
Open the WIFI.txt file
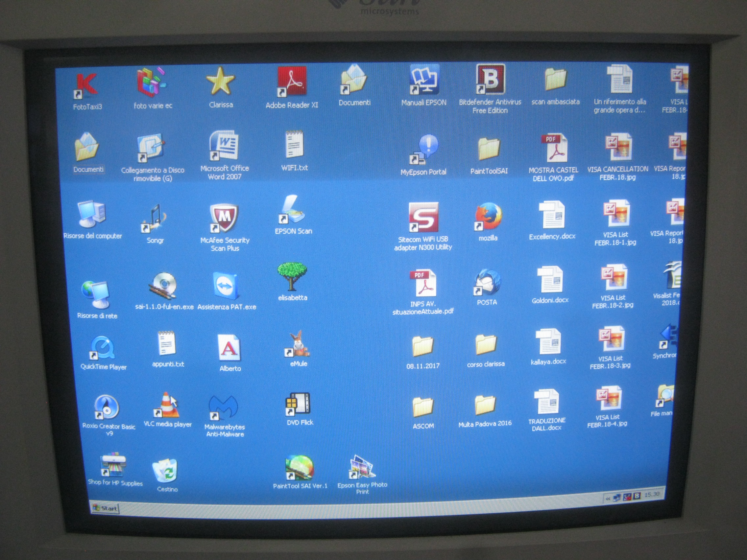coord(294,145)
